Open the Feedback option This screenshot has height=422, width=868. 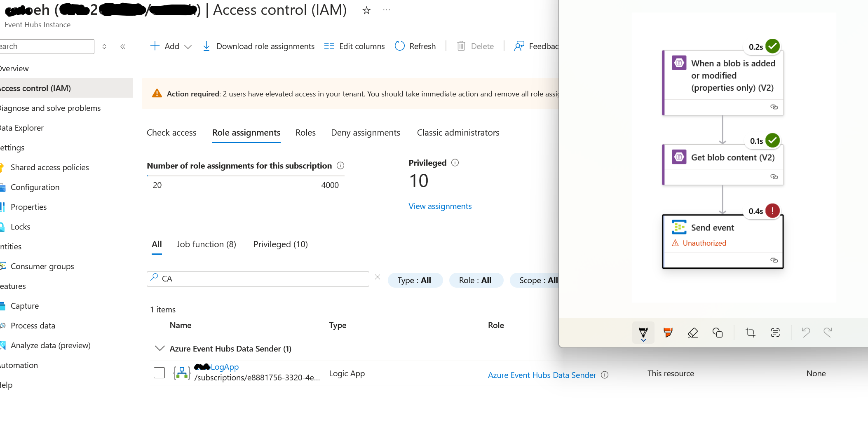[536, 46]
